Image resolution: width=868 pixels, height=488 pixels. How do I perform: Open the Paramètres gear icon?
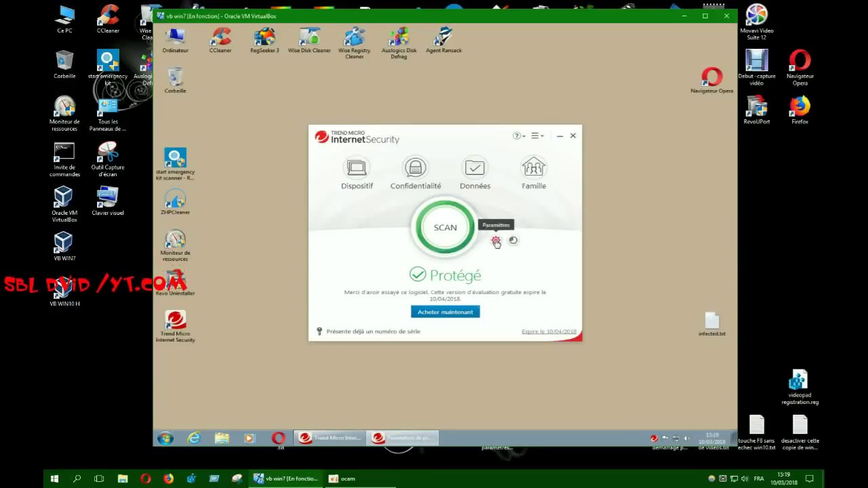click(496, 241)
